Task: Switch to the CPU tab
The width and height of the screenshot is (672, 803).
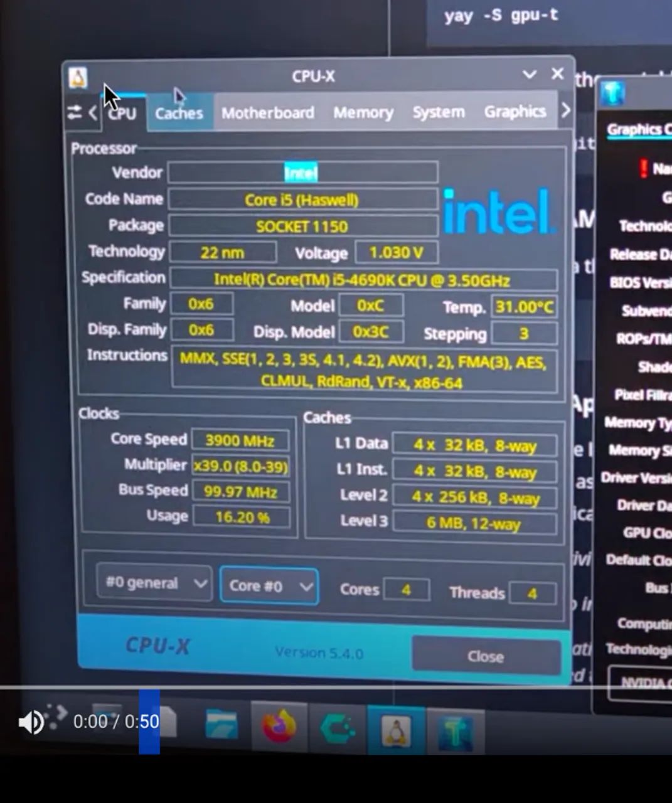Action: pos(122,114)
